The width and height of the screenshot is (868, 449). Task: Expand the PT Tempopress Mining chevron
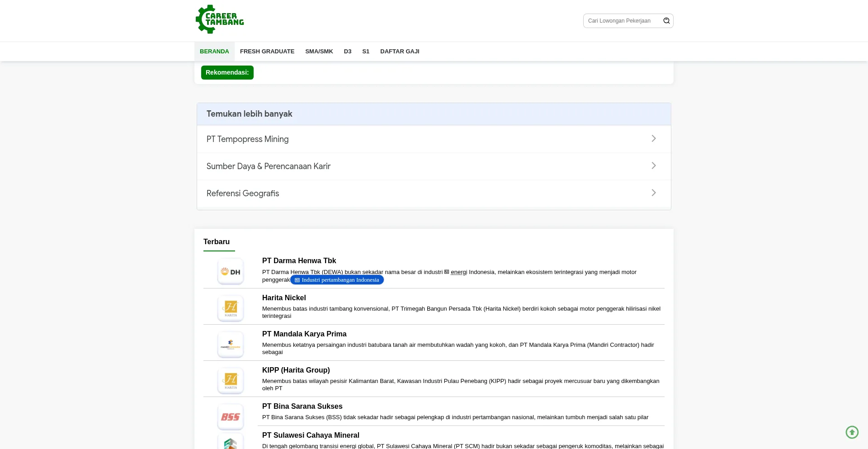pos(654,138)
